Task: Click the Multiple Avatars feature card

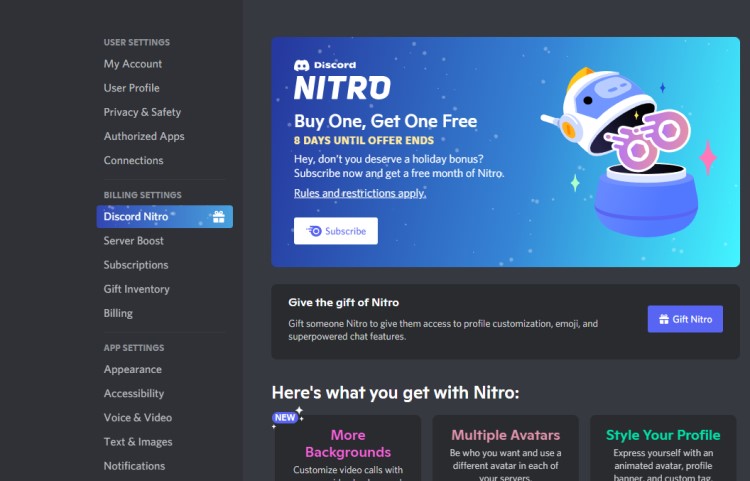Action: pos(505,450)
